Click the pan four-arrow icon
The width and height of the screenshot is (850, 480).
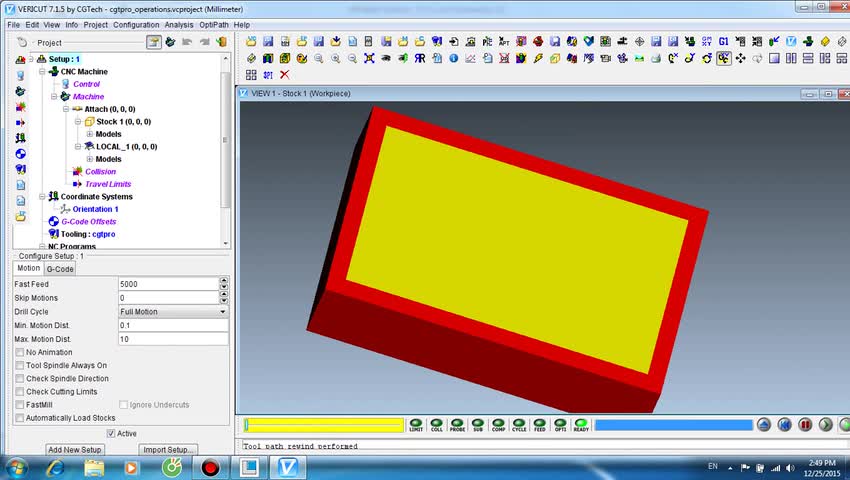click(740, 58)
